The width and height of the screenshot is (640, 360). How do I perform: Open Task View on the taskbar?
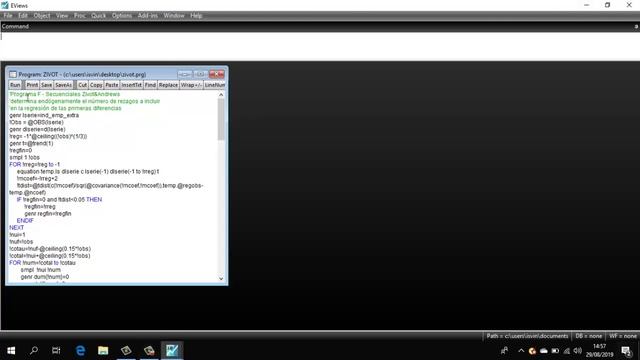56,351
